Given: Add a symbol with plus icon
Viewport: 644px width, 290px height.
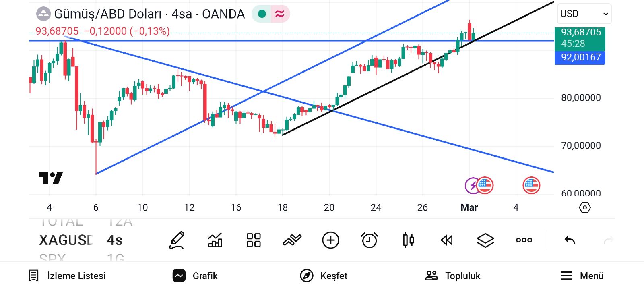Looking at the screenshot, I should point(331,240).
